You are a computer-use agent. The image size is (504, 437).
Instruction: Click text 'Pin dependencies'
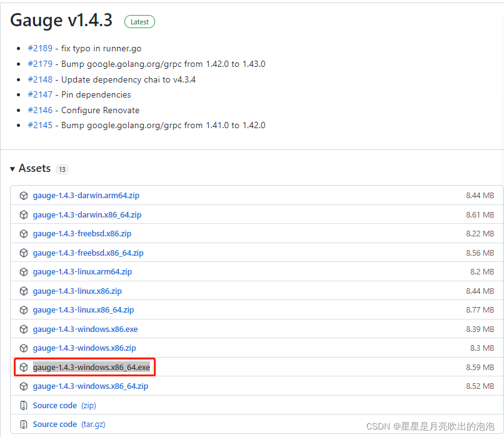[96, 95]
